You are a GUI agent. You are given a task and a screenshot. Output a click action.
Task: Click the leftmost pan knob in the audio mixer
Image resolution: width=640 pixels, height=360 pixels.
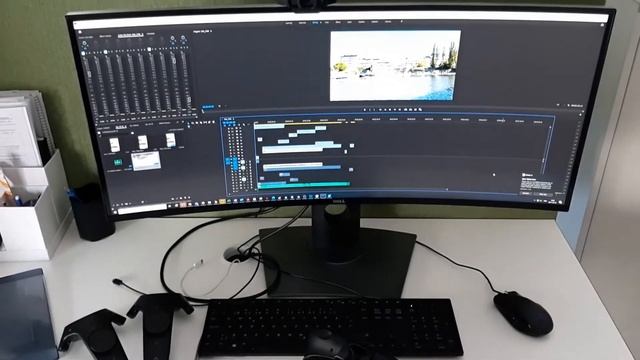[84, 44]
